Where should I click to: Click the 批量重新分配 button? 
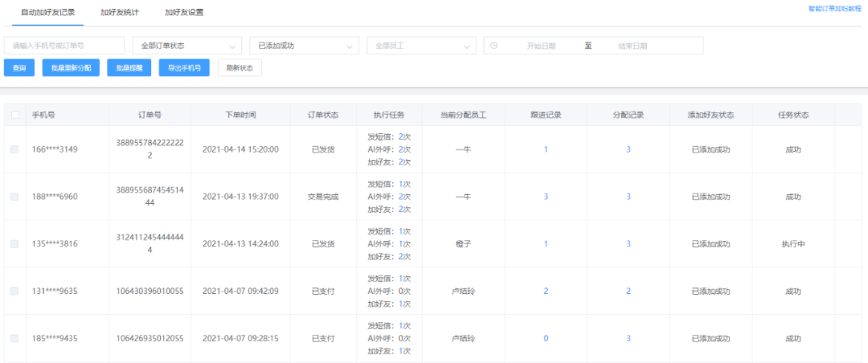(72, 68)
